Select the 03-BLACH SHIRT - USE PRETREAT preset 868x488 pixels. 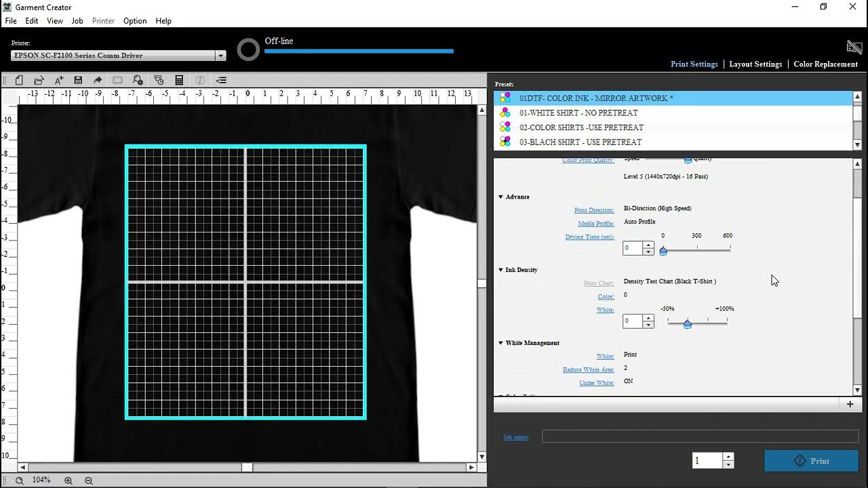click(673, 142)
